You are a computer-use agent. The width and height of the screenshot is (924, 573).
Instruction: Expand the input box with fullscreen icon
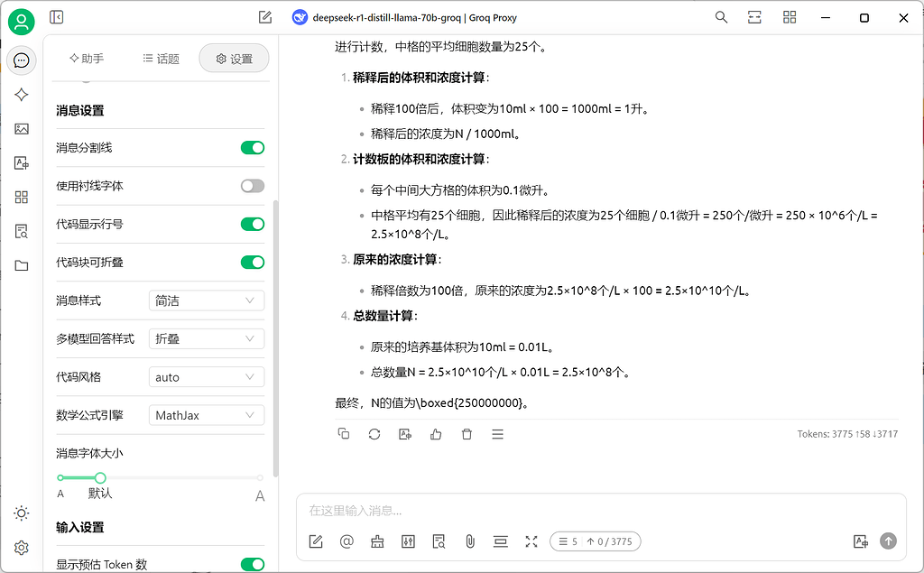click(x=531, y=541)
